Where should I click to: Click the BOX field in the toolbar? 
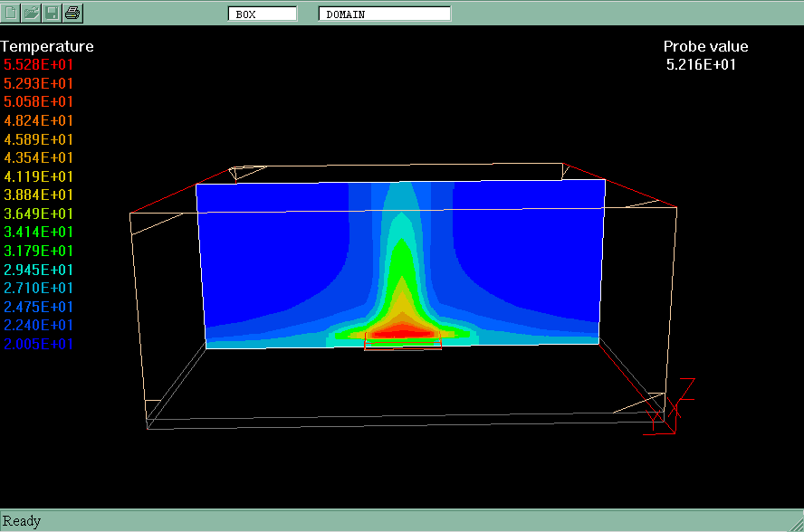coord(263,14)
